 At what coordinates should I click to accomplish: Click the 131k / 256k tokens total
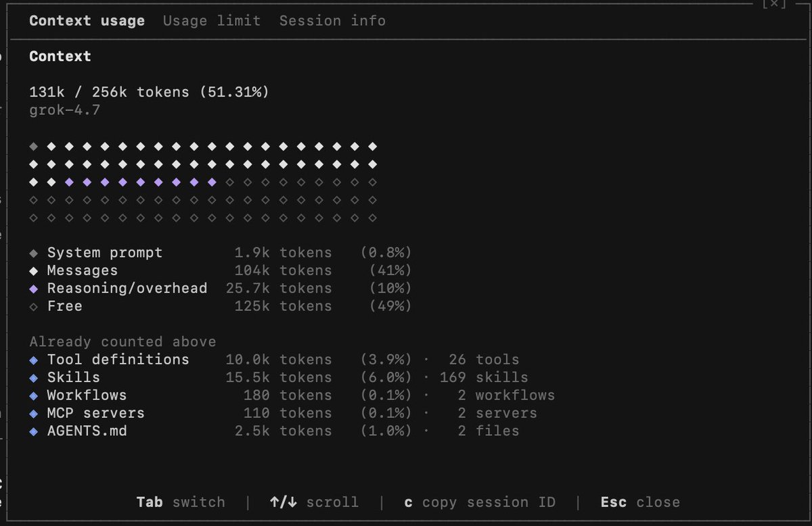(x=149, y=92)
